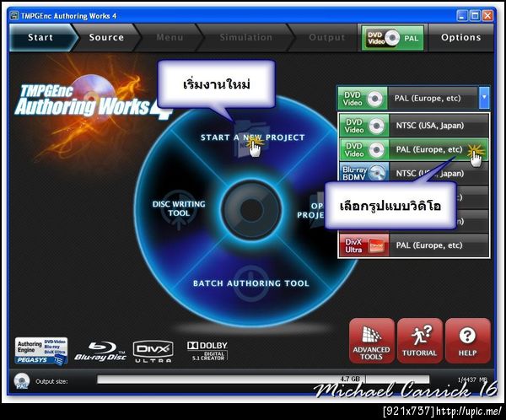
Task: Expand the video format dropdown arrow
Action: point(484,98)
